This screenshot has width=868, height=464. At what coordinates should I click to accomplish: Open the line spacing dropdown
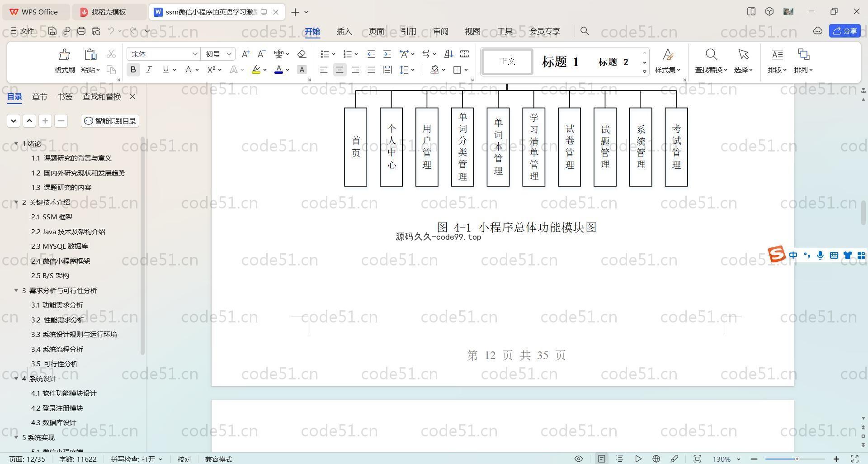click(x=413, y=70)
